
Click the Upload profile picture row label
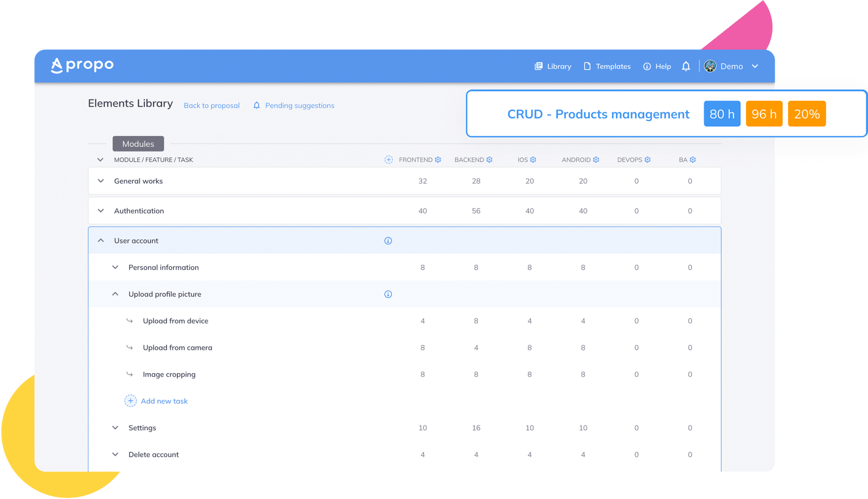point(165,294)
